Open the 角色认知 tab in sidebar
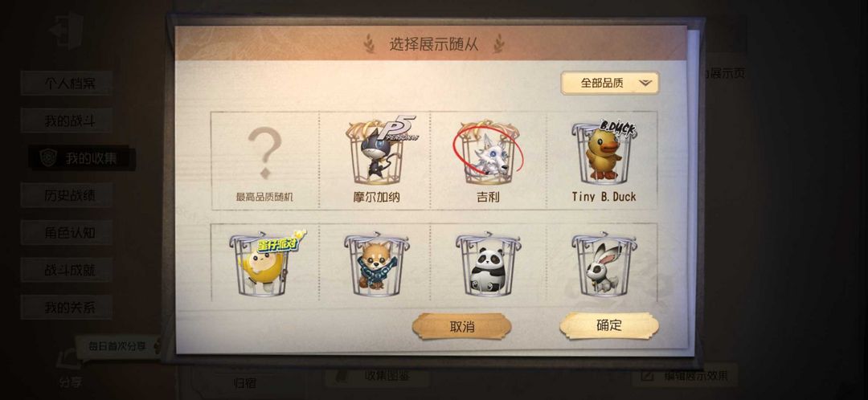Viewport: 868px width, 400px height. coord(67,233)
